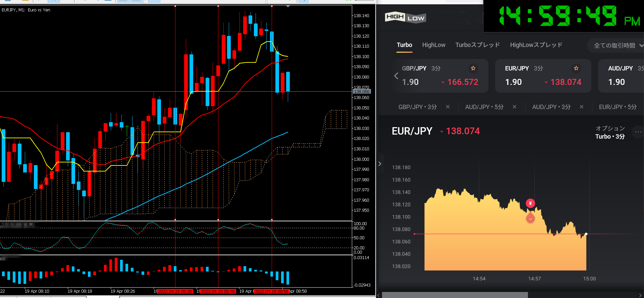Close the AUD/JPY・5分 tab
The height and width of the screenshot is (298, 644).
[514, 107]
